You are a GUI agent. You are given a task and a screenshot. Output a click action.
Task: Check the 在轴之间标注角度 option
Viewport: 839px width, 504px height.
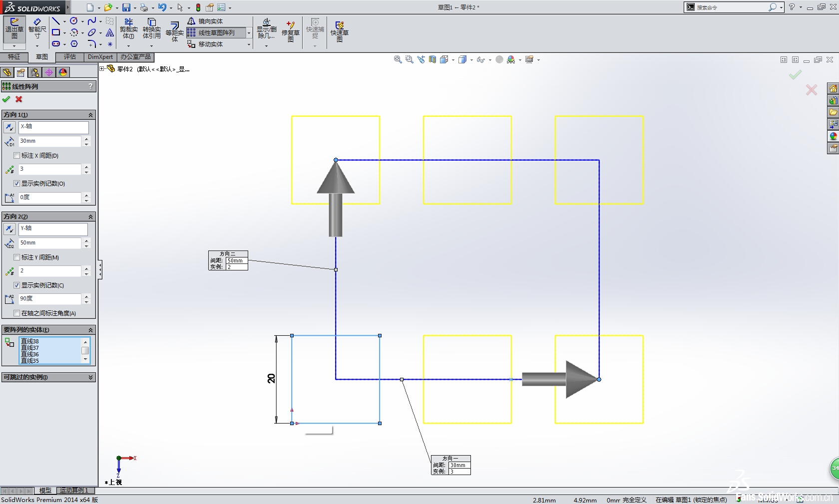point(17,313)
